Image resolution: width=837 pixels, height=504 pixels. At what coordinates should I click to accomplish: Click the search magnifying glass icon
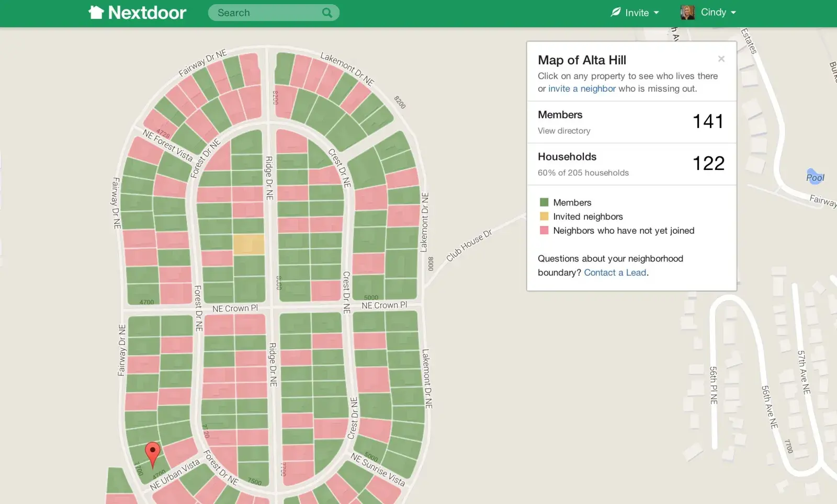[327, 13]
